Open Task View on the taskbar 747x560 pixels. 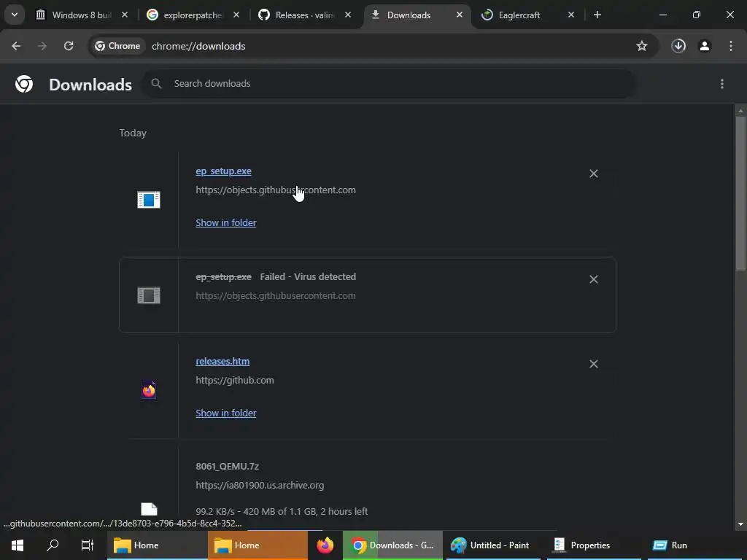(x=88, y=545)
